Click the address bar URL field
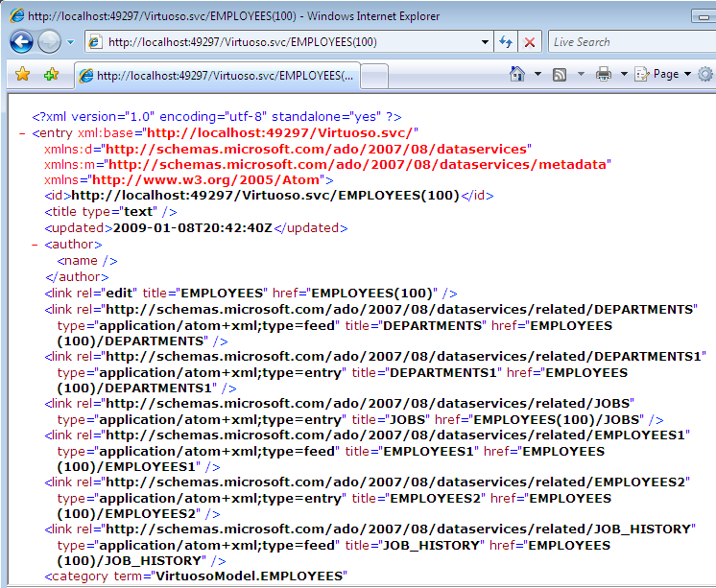Viewport: 716px width, 588px height. pos(288,42)
